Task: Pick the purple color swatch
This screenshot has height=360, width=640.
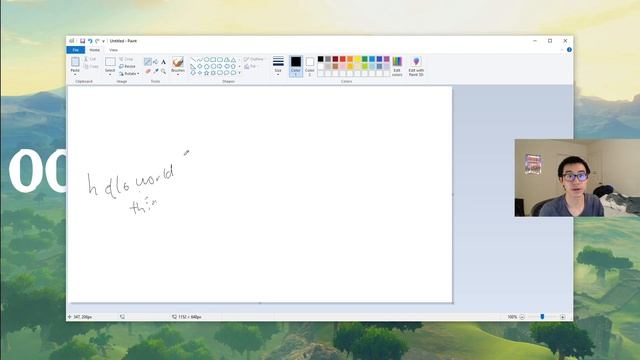Action: tap(387, 59)
